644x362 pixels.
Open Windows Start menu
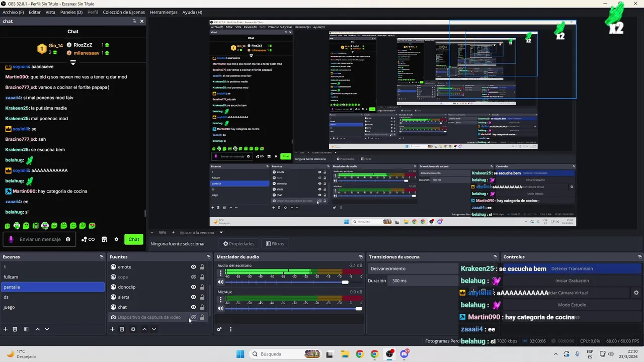(240, 354)
